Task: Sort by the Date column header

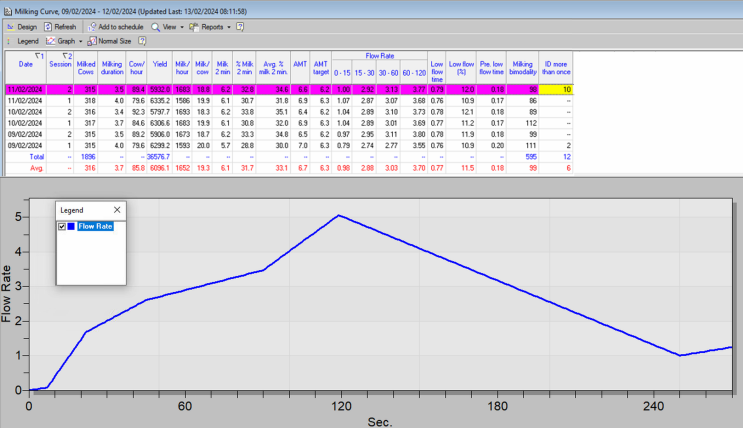Action: pos(26,63)
